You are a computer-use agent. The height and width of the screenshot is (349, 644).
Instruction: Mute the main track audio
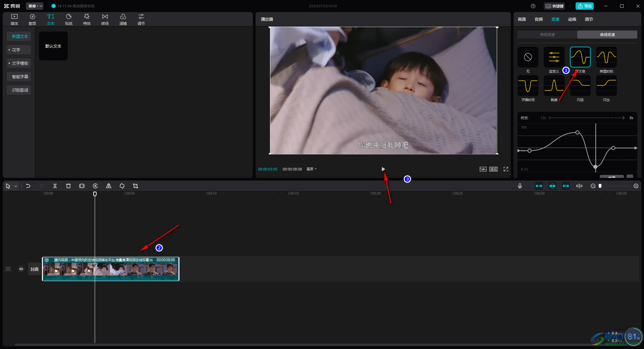click(x=21, y=269)
